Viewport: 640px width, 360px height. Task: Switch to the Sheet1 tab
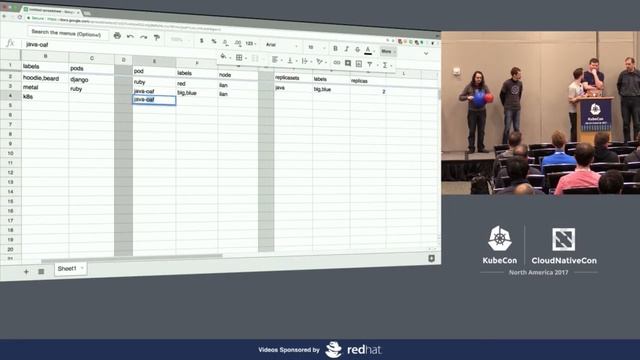(70, 269)
